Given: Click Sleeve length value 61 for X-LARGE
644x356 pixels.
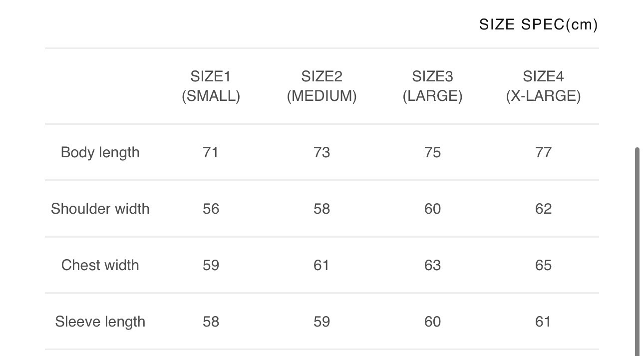Looking at the screenshot, I should pyautogui.click(x=543, y=322).
